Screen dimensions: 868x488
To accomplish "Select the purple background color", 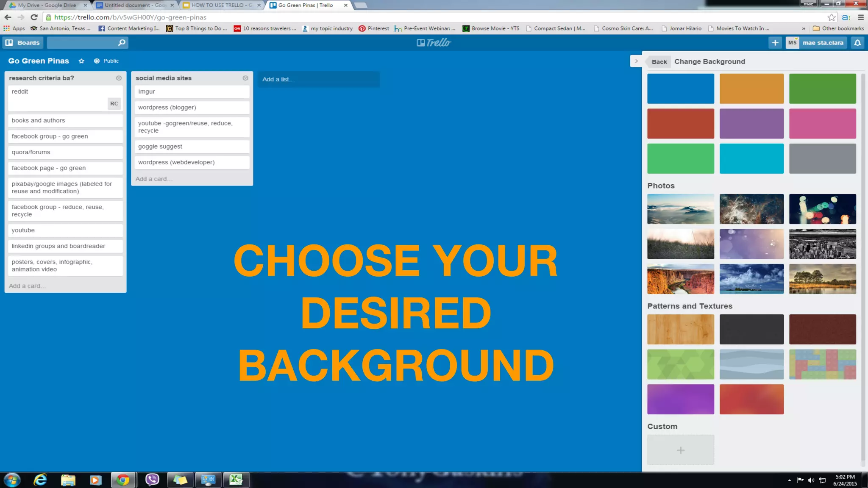I will pos(751,123).
